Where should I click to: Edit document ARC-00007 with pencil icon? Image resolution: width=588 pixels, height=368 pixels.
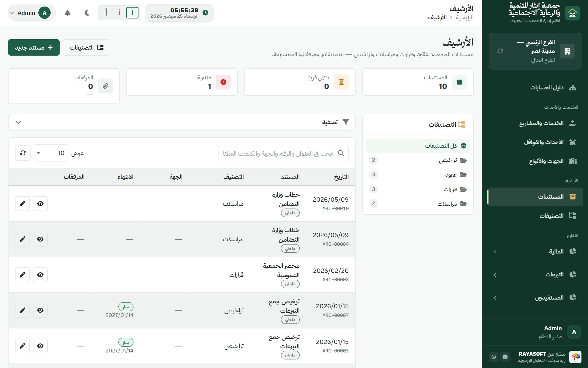click(x=22, y=310)
